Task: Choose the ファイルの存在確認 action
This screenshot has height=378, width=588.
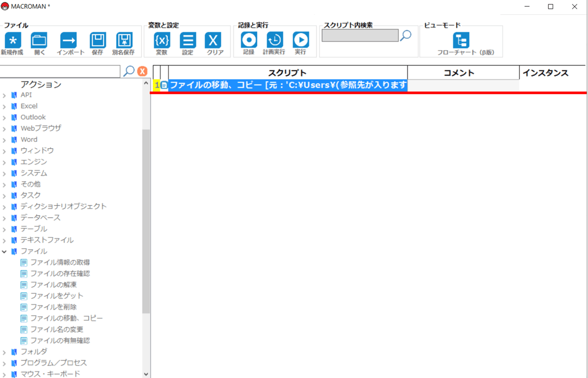Action: coord(60,274)
